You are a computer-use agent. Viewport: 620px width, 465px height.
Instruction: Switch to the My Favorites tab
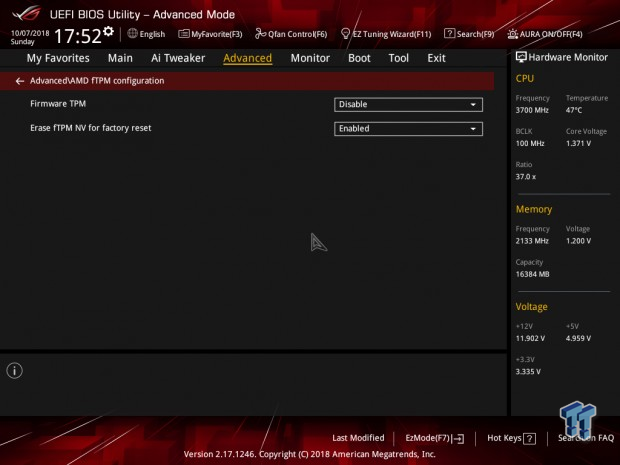tap(58, 58)
